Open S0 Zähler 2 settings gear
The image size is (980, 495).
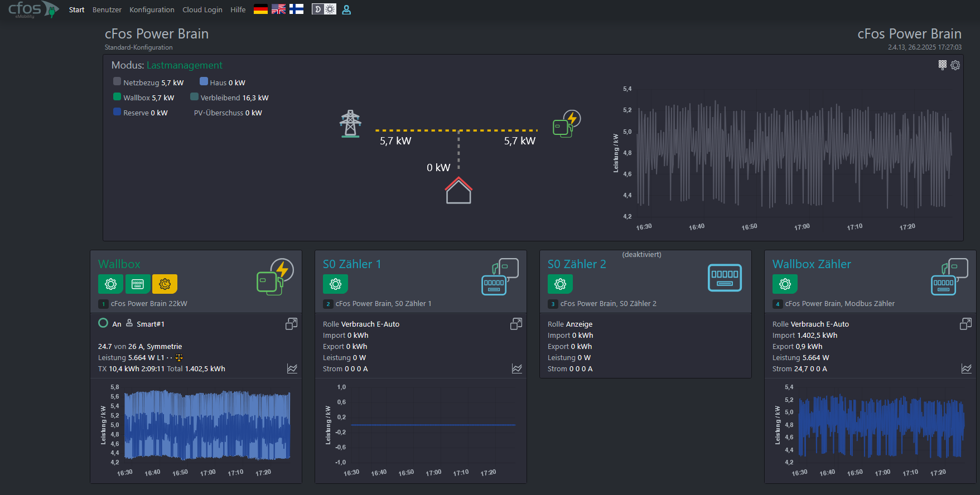tap(560, 284)
